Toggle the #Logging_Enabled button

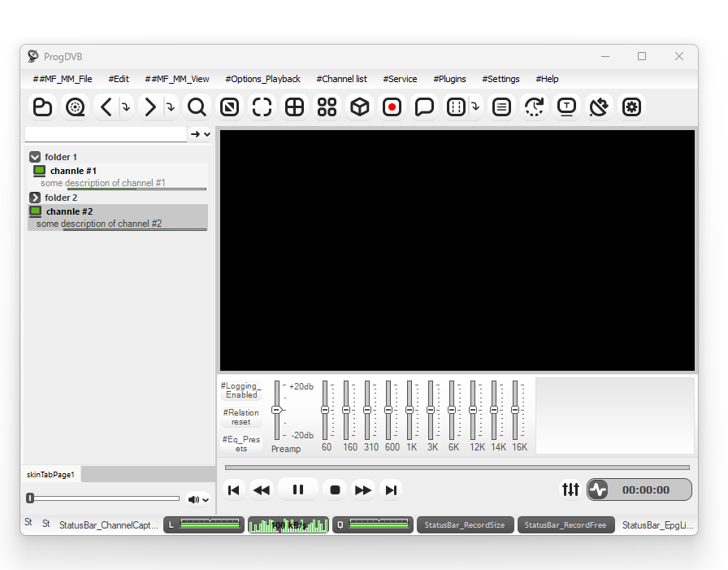coord(241,390)
